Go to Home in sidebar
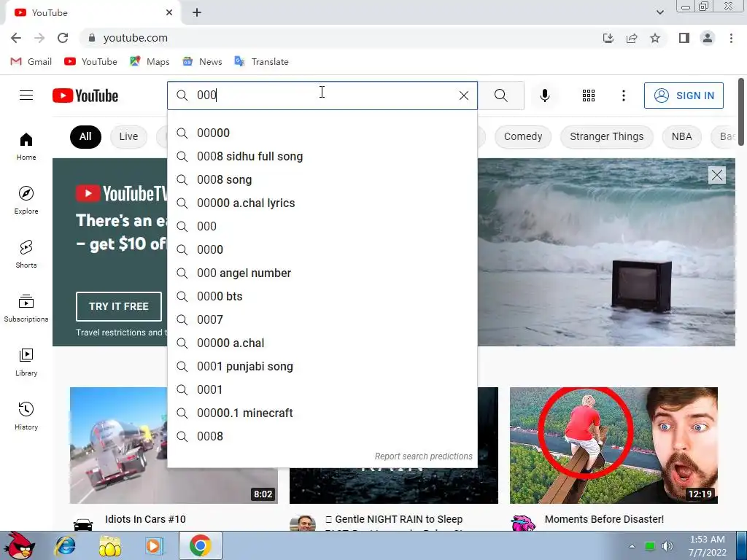This screenshot has height=560, width=747. pos(26,146)
